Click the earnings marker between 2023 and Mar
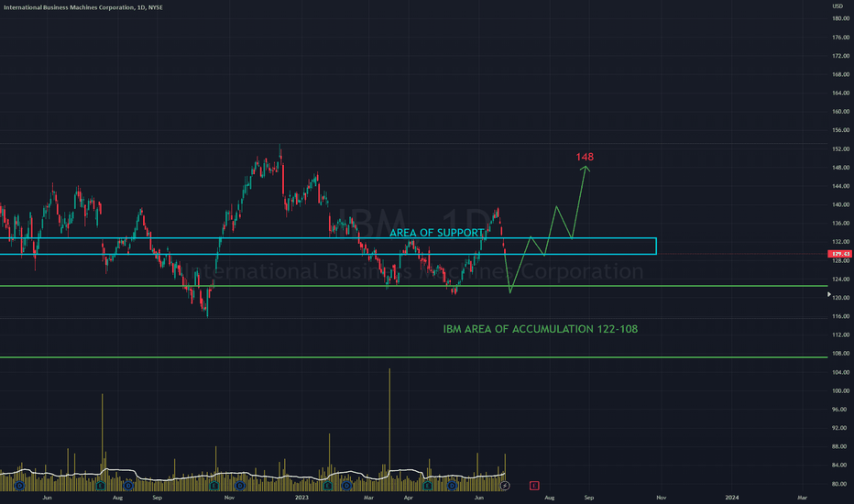Image resolution: width=854 pixels, height=504 pixels. pos(327,486)
